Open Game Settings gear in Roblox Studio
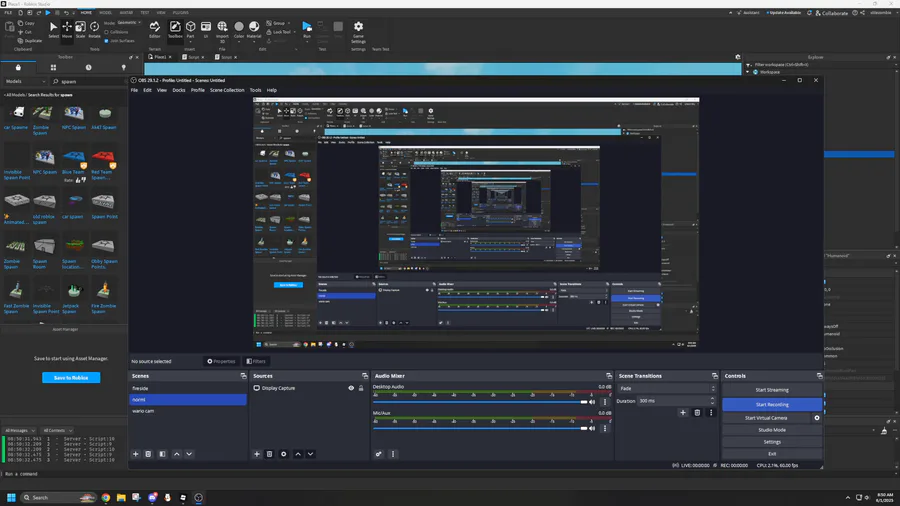The image size is (900, 506). click(x=358, y=32)
